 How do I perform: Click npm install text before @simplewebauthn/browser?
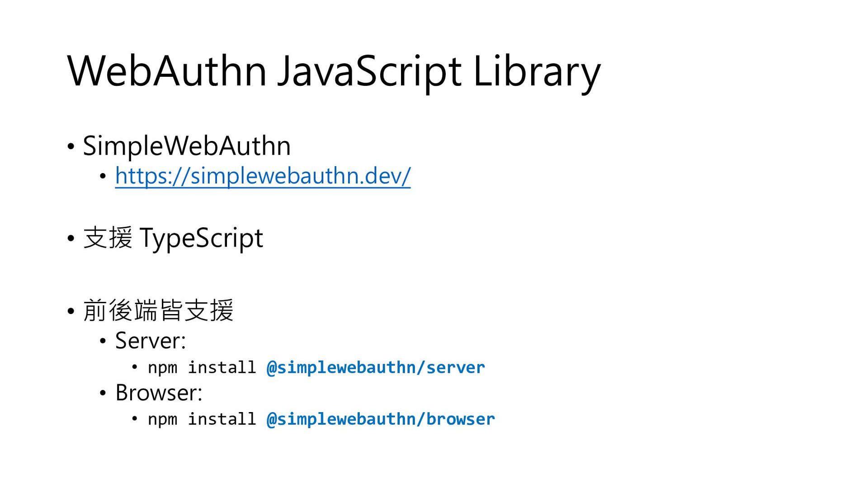pos(202,419)
